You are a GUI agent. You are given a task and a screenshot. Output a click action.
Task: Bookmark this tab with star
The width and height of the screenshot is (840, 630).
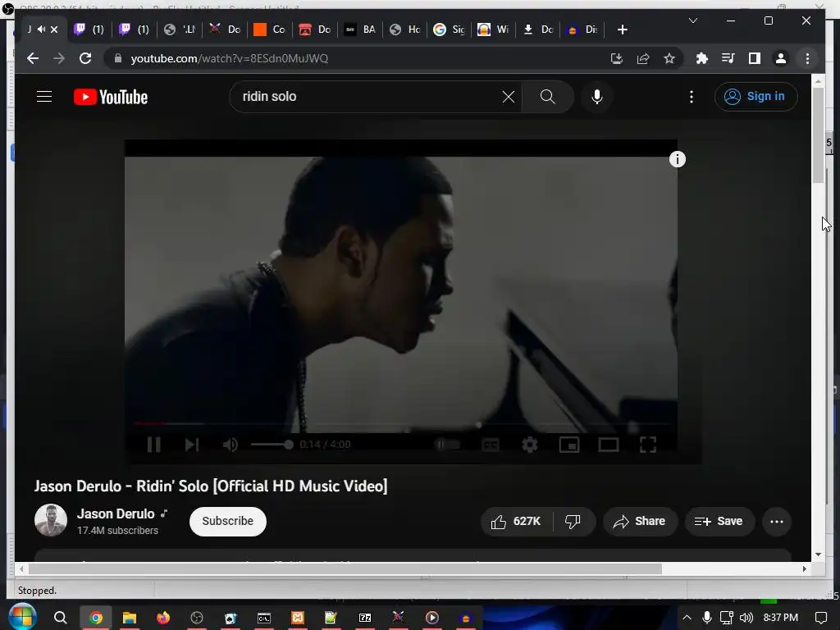click(669, 58)
